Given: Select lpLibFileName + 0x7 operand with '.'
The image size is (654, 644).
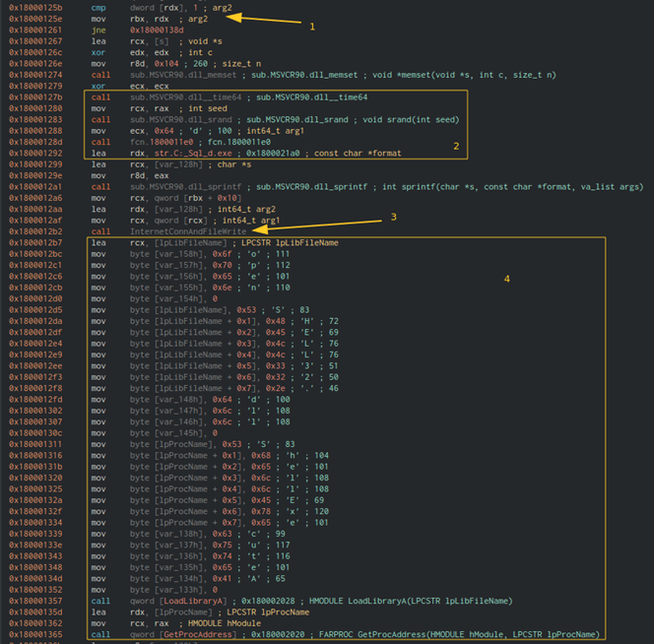Looking at the screenshot, I should (x=205, y=388).
